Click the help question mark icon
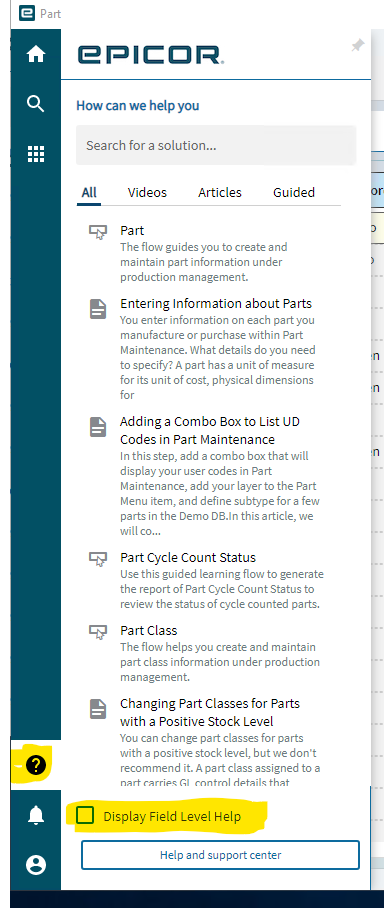The height and width of the screenshot is (908, 384). (36, 765)
